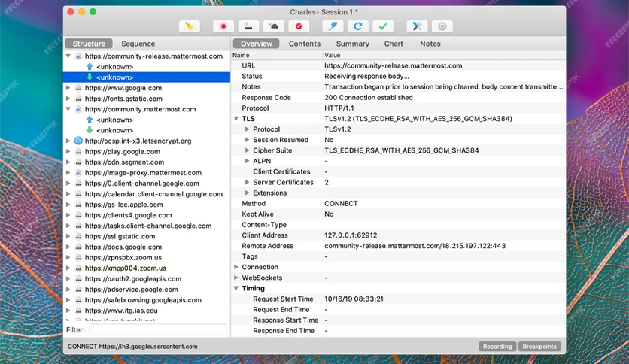Select the https://gs-loc.apple.com host row
The height and width of the screenshot is (364, 629).
point(147,205)
